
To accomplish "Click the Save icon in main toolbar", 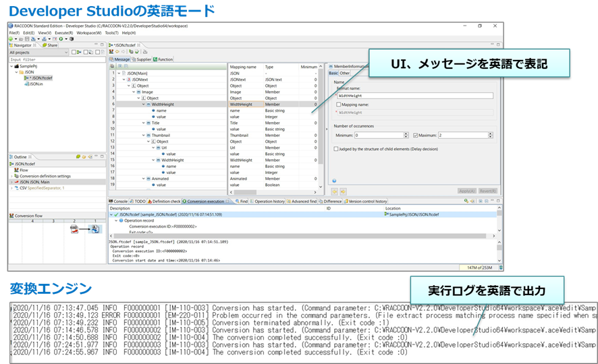I will tap(27, 39).
